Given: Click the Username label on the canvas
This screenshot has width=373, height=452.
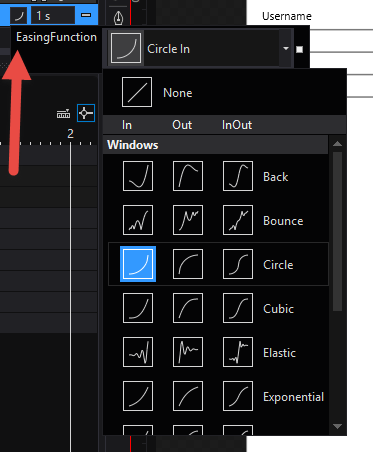Looking at the screenshot, I should [287, 16].
